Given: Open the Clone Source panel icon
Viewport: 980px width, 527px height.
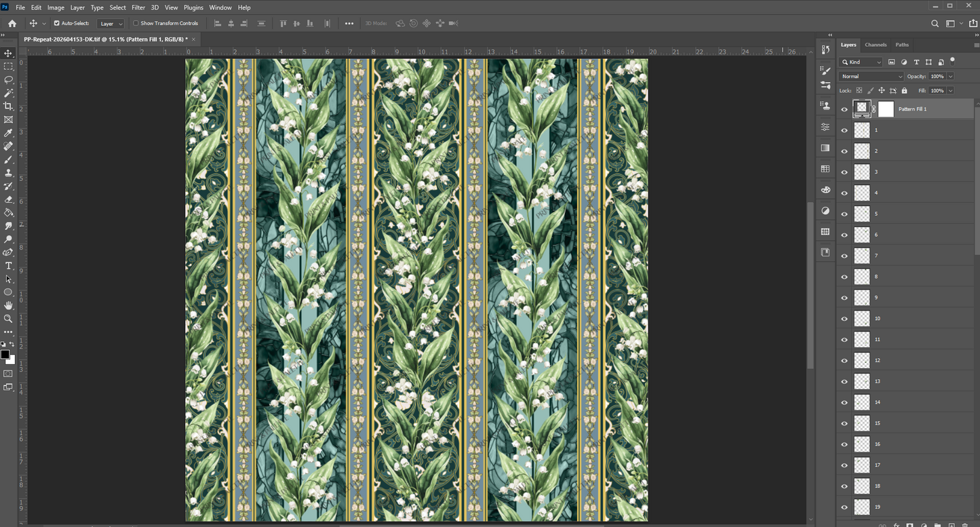Looking at the screenshot, I should pos(825,106).
